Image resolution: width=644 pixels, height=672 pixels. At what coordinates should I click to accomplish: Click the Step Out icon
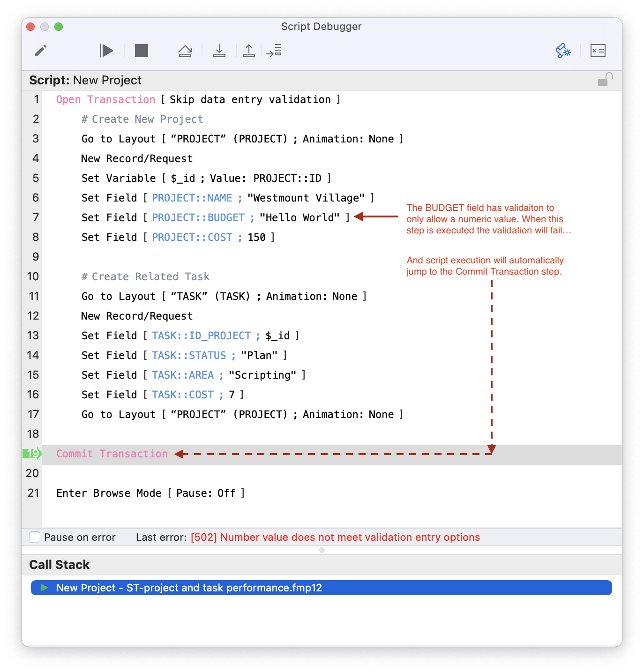248,51
